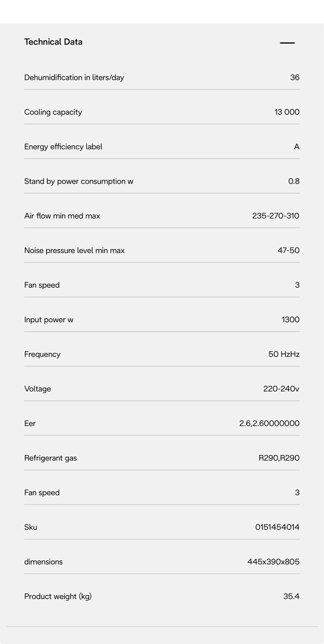
Task: Collapse the Technical Data section via minus icon
Action: (x=287, y=43)
